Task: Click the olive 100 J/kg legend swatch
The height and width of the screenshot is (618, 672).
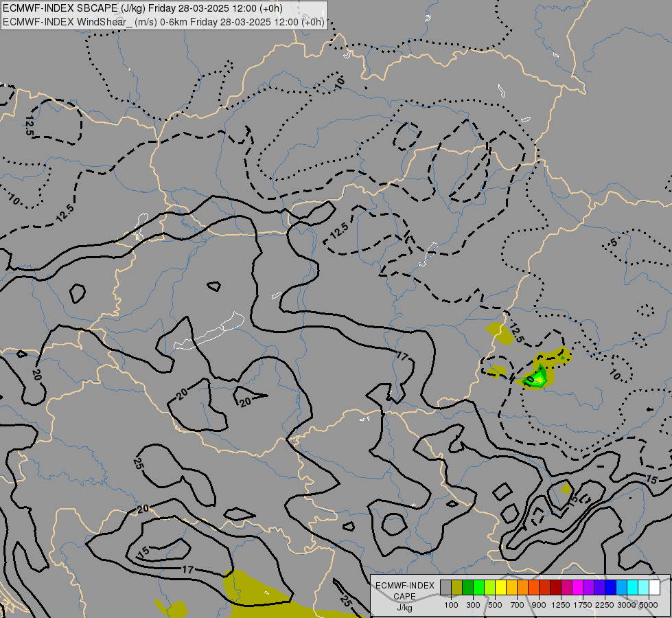Action: coord(457,588)
